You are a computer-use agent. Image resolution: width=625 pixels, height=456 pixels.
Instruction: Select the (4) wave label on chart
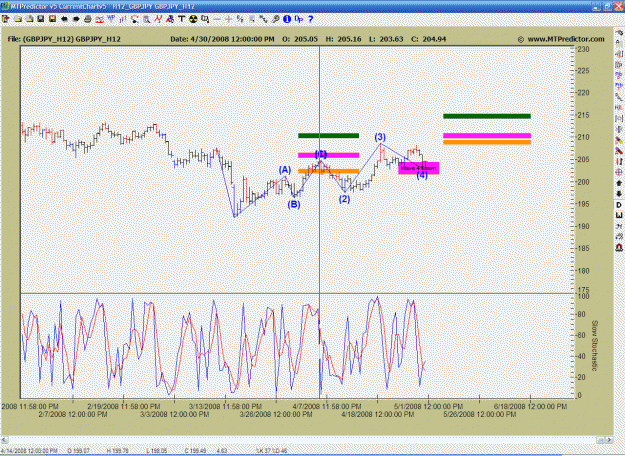422,175
